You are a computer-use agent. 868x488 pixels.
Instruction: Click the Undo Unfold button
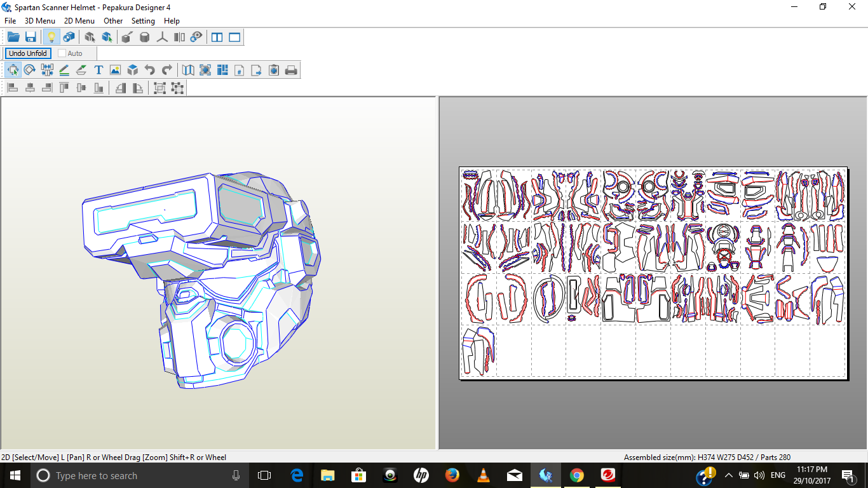click(x=28, y=53)
